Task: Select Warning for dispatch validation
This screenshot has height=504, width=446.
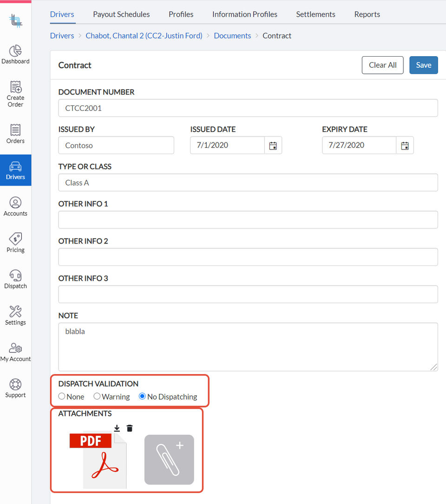Action: click(x=97, y=396)
